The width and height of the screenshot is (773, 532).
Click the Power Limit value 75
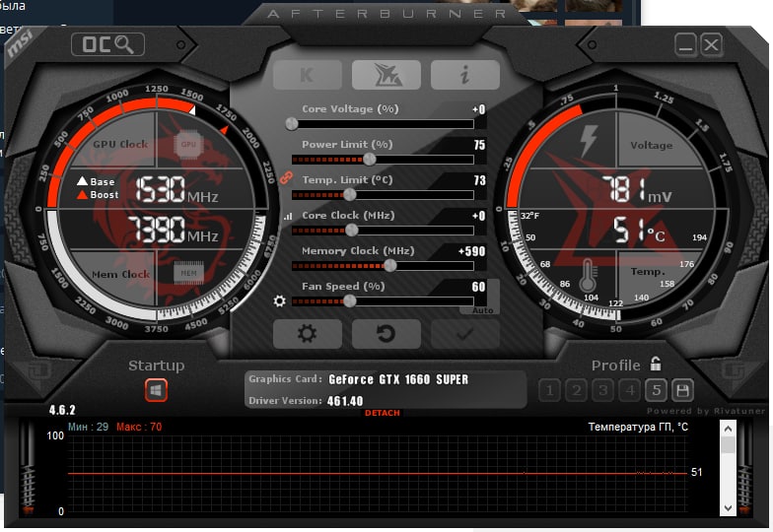pos(479,145)
